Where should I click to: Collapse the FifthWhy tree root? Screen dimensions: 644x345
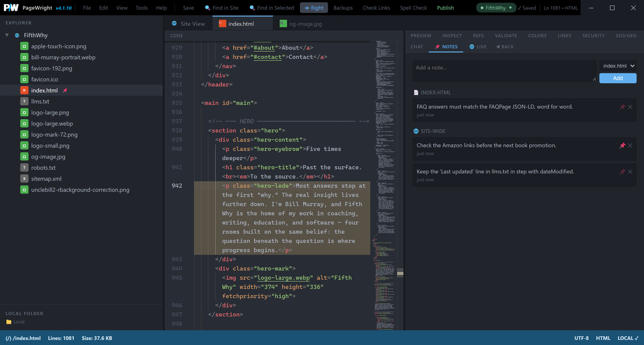click(x=7, y=36)
